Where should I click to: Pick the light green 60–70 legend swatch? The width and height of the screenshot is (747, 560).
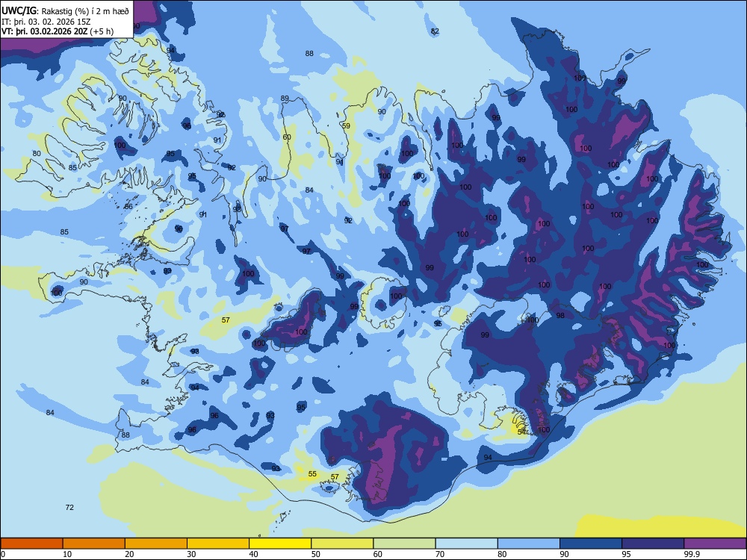(404, 544)
